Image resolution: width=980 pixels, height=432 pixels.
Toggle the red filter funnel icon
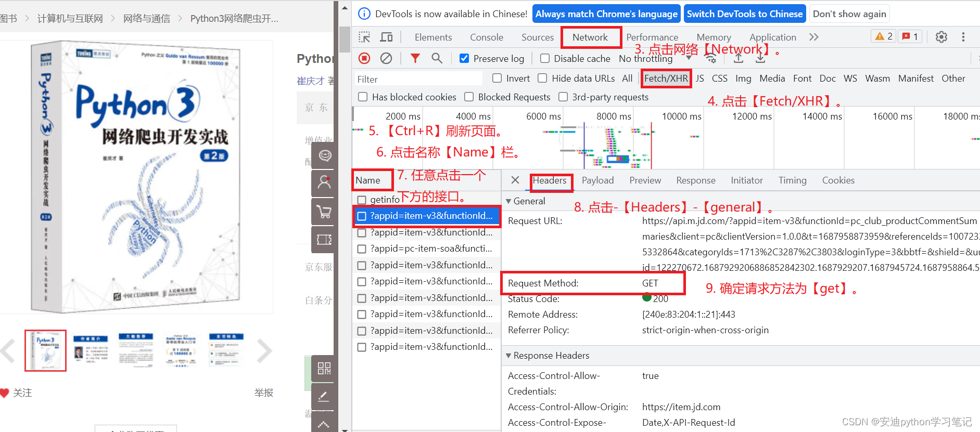(x=415, y=58)
